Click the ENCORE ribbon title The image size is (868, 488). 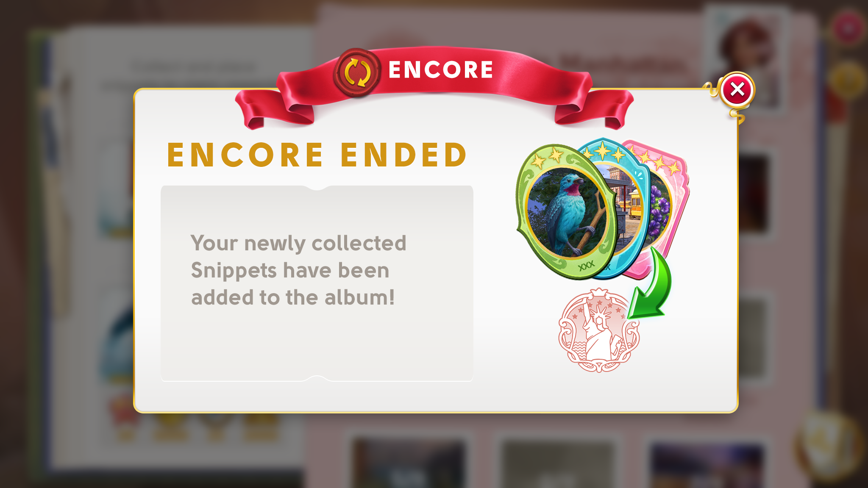click(x=441, y=70)
